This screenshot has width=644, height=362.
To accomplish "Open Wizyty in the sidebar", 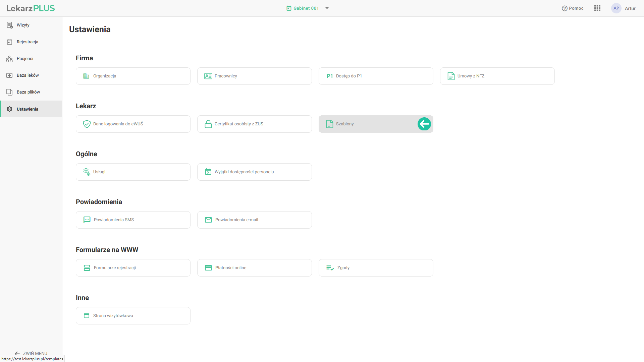I will (x=23, y=25).
